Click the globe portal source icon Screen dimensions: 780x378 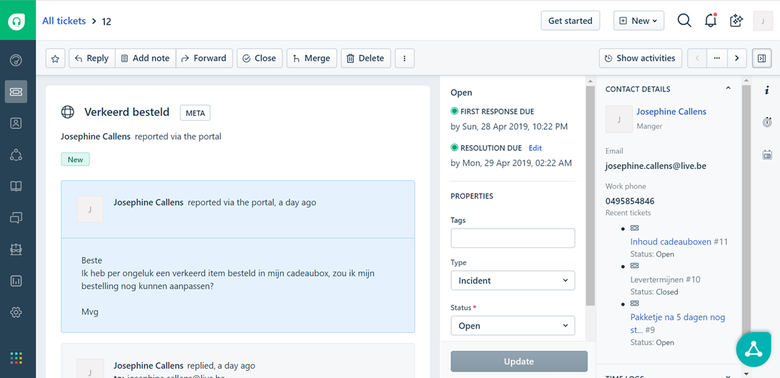point(68,112)
